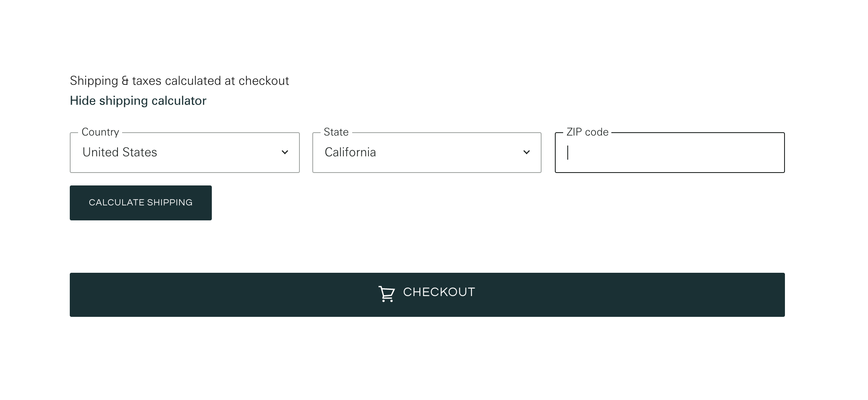868x400 pixels.
Task: Click the shopping cart icon on Checkout
Action: [386, 294]
